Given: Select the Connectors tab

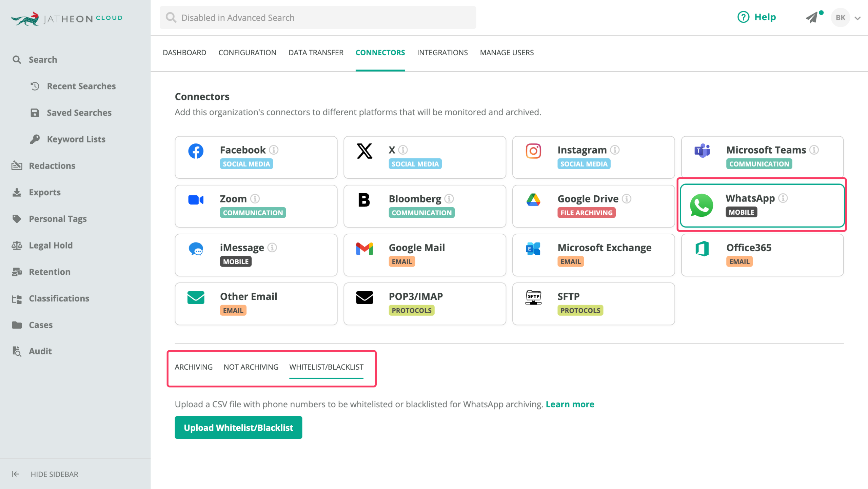Looking at the screenshot, I should tap(380, 53).
